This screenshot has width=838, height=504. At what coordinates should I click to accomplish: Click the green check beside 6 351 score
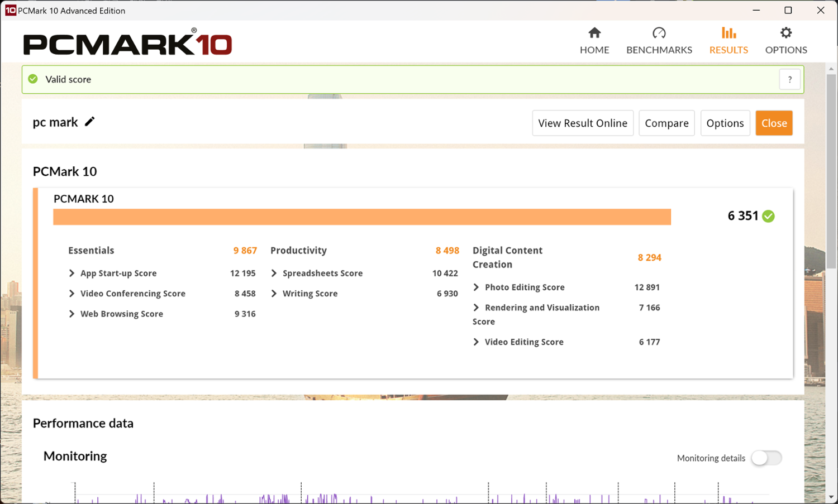point(769,217)
